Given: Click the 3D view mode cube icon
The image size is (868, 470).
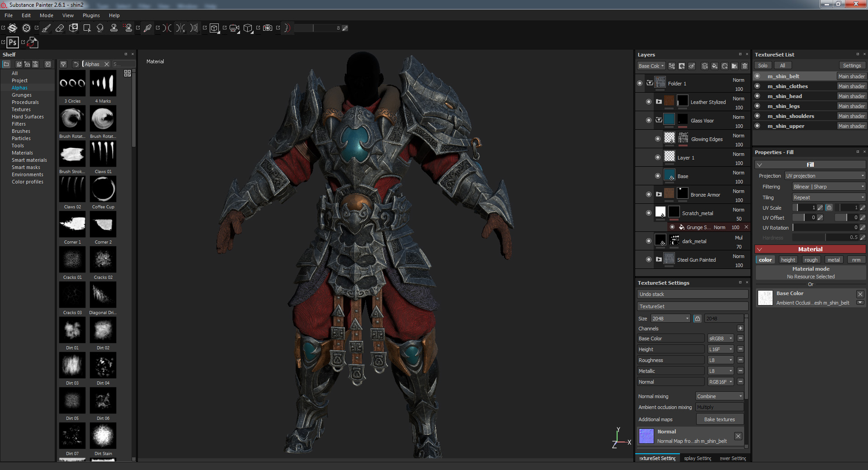Looking at the screenshot, I should [214, 28].
